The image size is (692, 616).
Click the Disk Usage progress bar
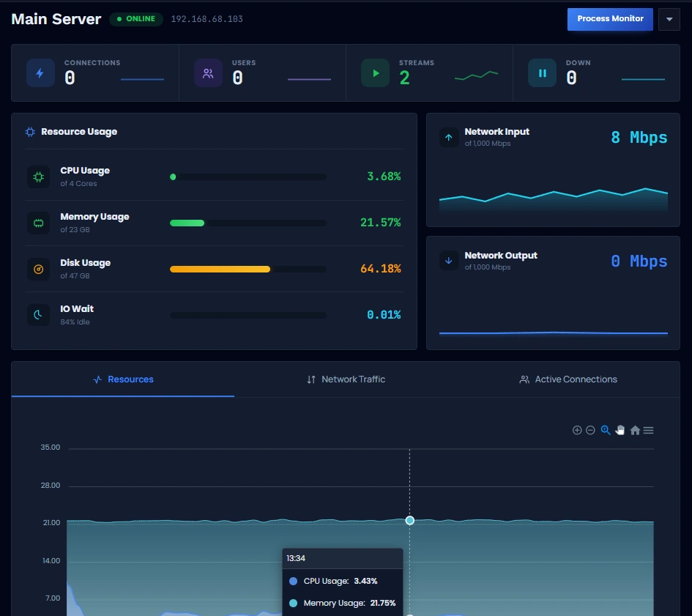click(248, 269)
